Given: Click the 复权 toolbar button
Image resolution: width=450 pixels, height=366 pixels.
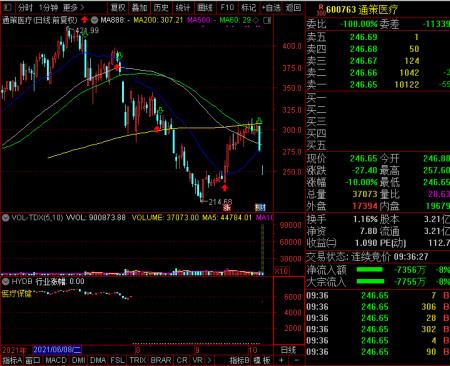Looking at the screenshot, I should 118,7.
